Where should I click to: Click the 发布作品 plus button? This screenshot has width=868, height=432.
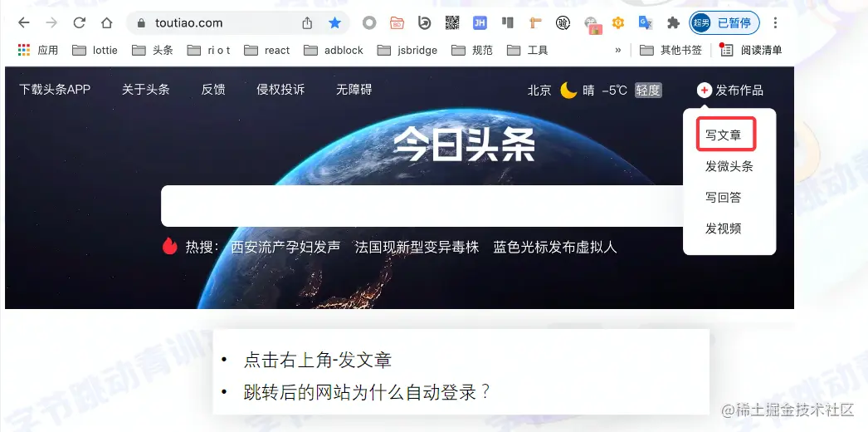(730, 90)
